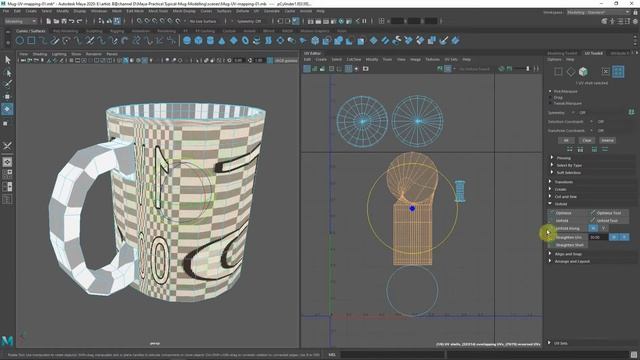
Task: Create a NURBS cone from the shelf
Action: (222, 40)
